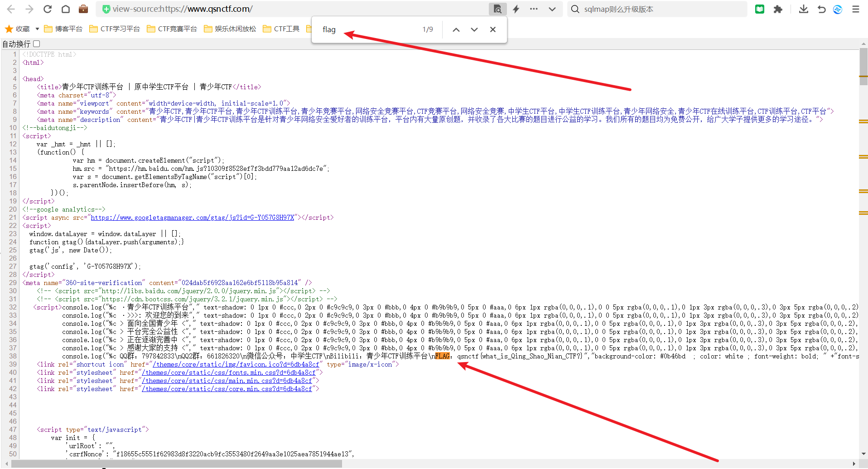Jump to next find match
This screenshot has height=469, width=868.
tap(474, 29)
